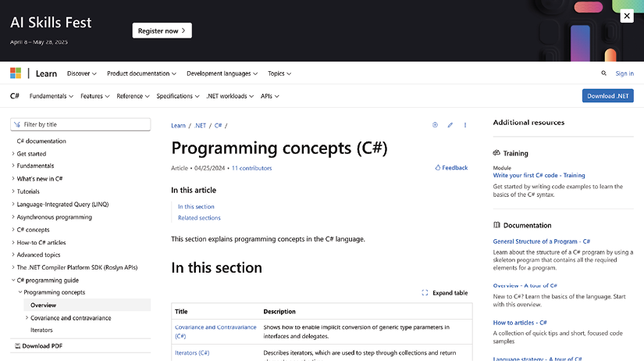Image resolution: width=644 pixels, height=361 pixels.
Task: Expand the Tutorials tree node
Action: (13, 191)
